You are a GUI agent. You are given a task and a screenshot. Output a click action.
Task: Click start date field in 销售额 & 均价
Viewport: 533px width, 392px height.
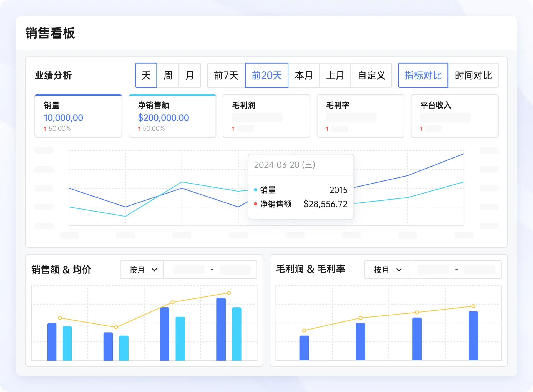click(189, 270)
